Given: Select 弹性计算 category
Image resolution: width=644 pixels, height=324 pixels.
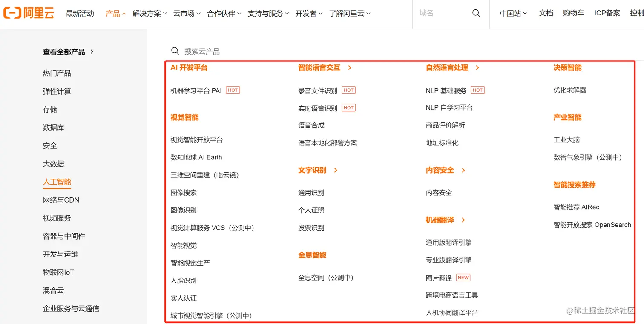Looking at the screenshot, I should [x=57, y=91].
